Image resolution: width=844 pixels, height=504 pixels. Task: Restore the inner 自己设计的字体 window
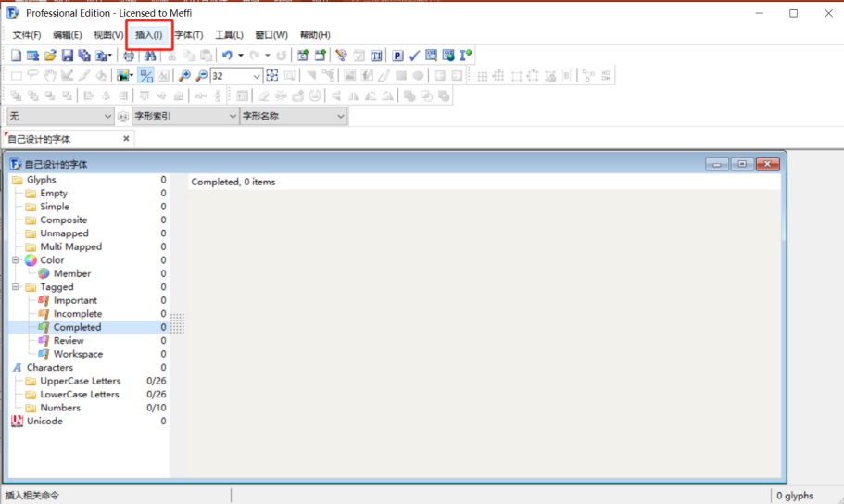coord(742,164)
